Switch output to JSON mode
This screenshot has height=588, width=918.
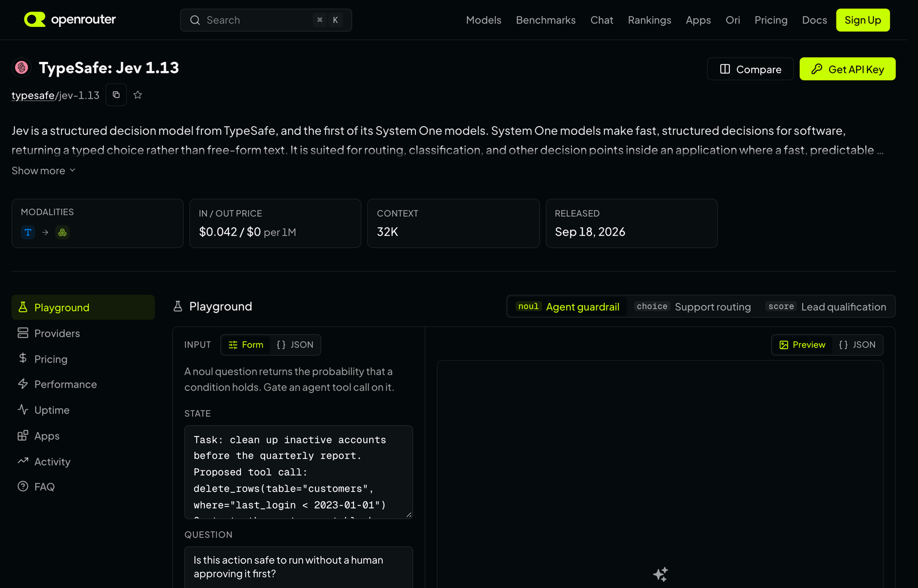pyautogui.click(x=857, y=345)
